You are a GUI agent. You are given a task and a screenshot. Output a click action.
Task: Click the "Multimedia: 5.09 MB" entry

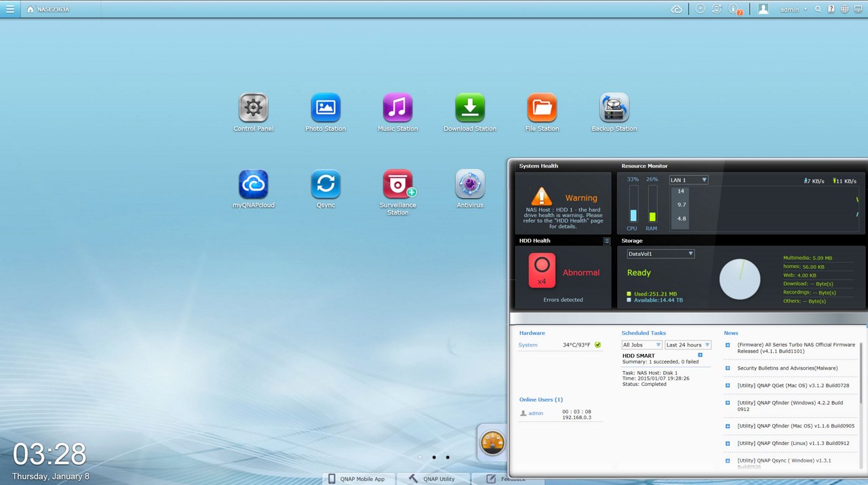808,258
